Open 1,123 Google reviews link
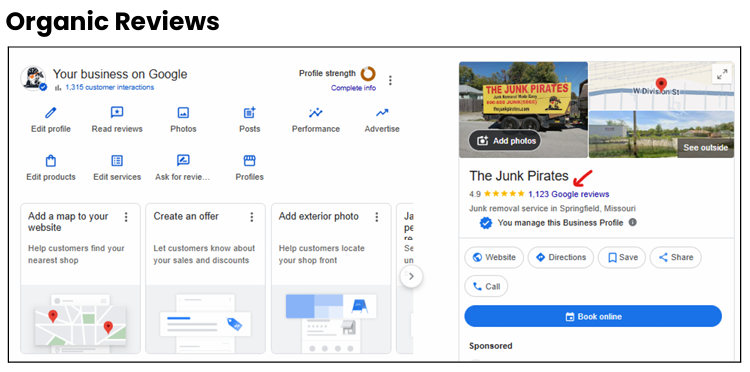Screen dimensions: 750x372 pos(569,194)
